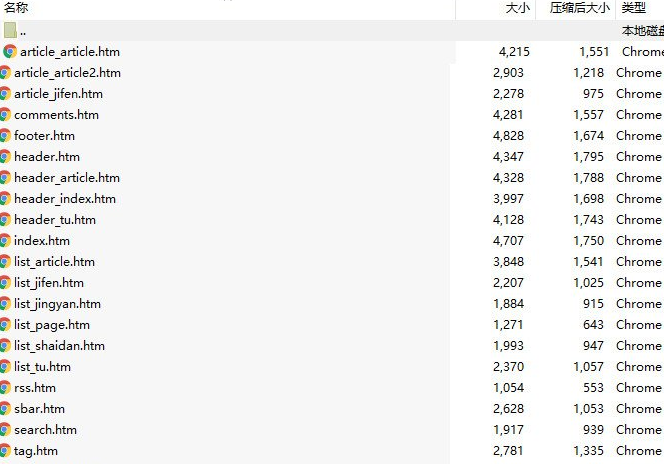Screen dimensions: 664x464
Task: Select the article_jifen.htm file
Action: point(58,94)
